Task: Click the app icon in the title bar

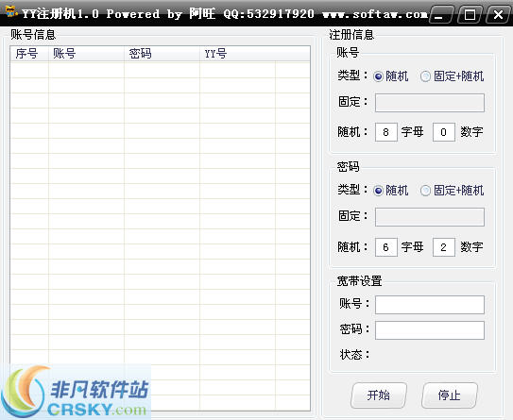Action: [11, 11]
